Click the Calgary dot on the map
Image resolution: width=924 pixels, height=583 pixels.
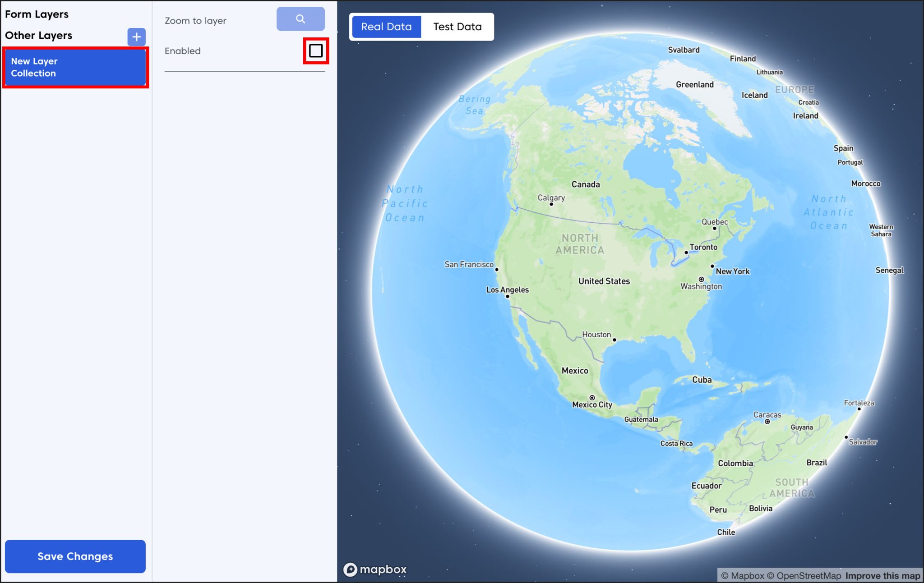click(x=552, y=204)
